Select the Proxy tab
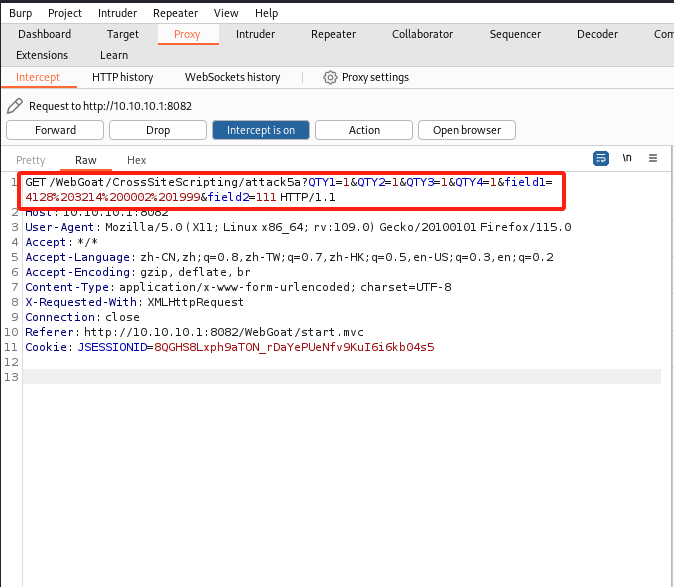 [187, 34]
